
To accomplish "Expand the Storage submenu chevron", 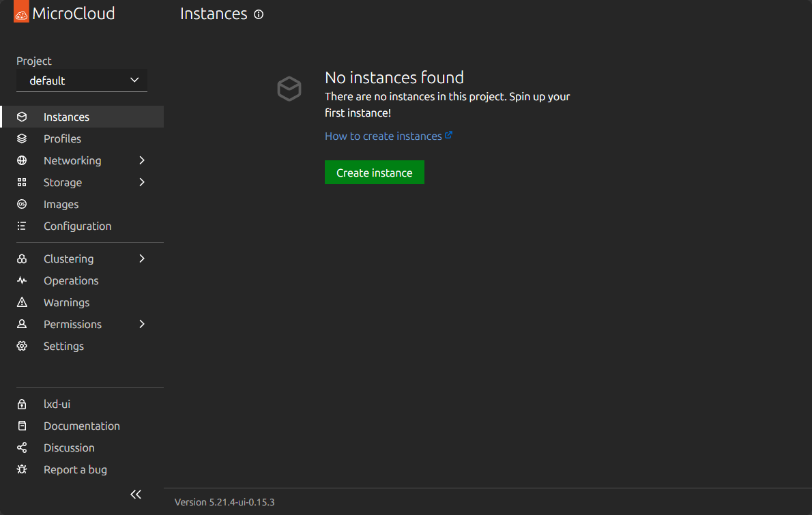I will coord(142,182).
